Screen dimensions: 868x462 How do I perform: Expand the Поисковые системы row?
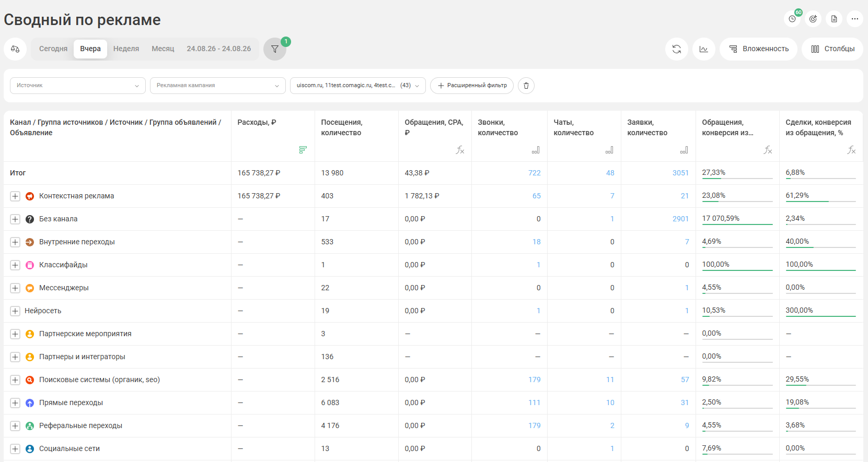(x=15, y=380)
